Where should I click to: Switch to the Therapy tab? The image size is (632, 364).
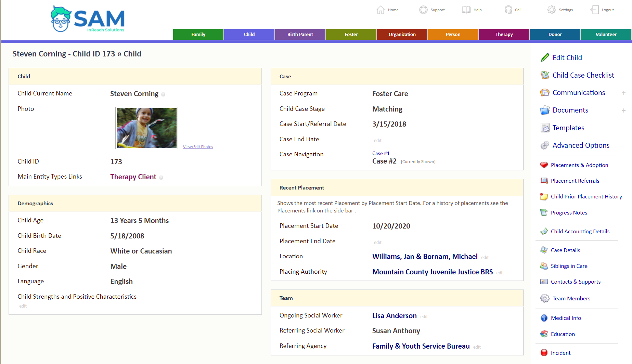pos(504,34)
